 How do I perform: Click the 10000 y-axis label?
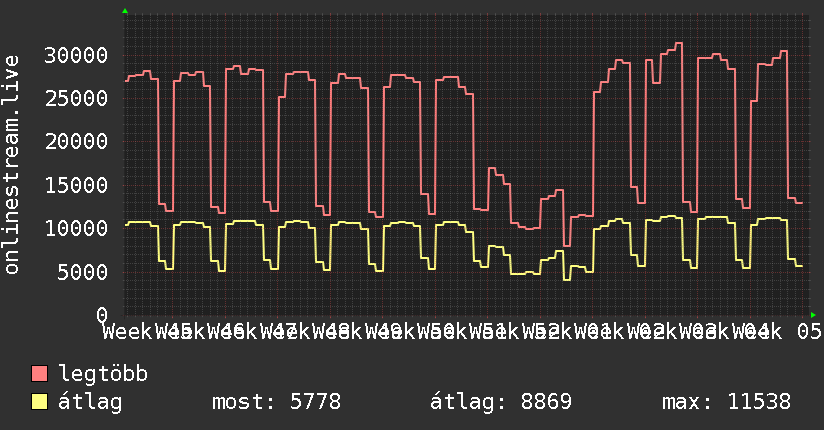76,228
